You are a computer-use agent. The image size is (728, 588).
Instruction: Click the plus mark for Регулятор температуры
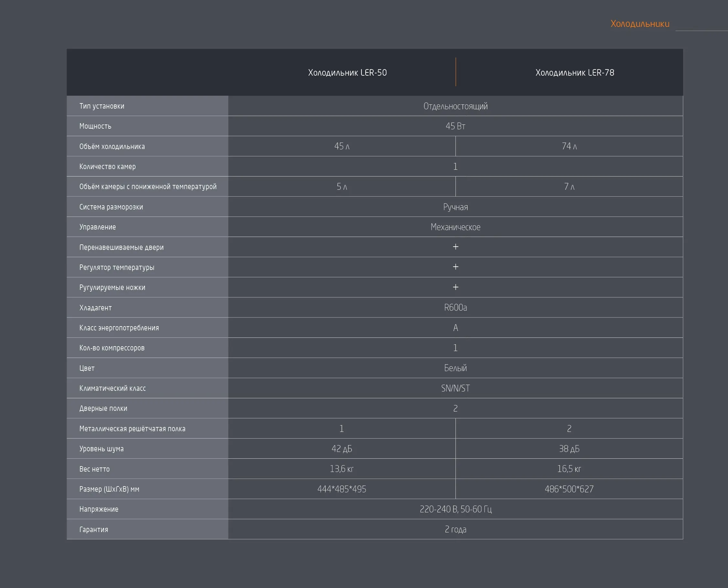pyautogui.click(x=455, y=267)
